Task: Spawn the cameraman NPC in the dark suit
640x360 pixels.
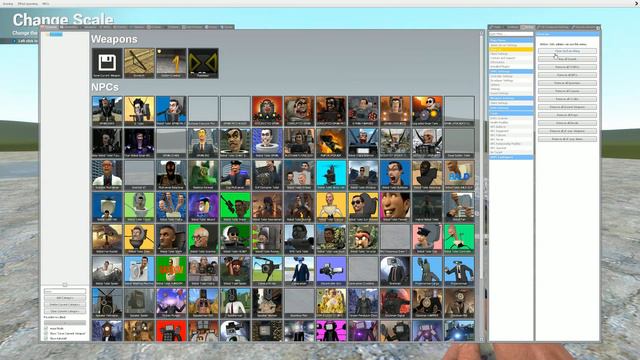Action: click(x=299, y=271)
